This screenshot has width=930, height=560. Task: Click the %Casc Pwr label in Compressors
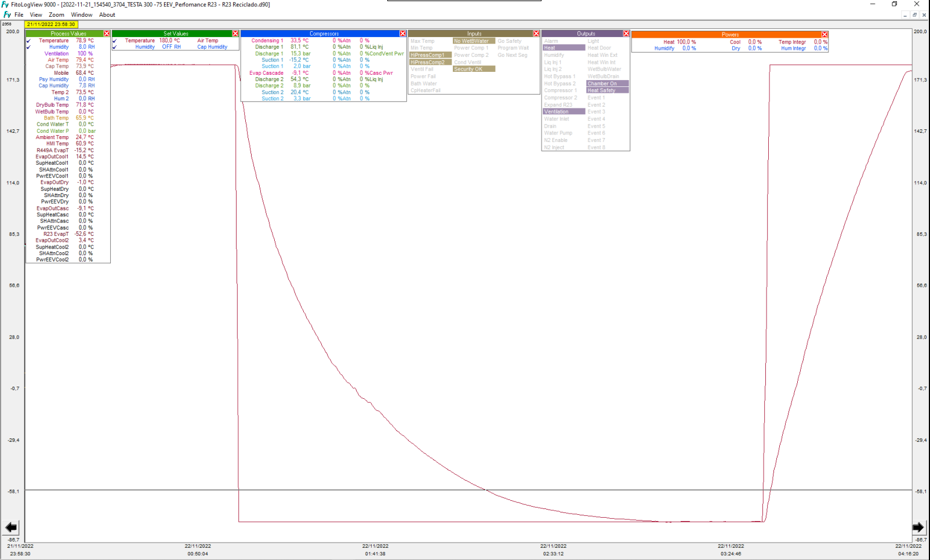coord(379,73)
